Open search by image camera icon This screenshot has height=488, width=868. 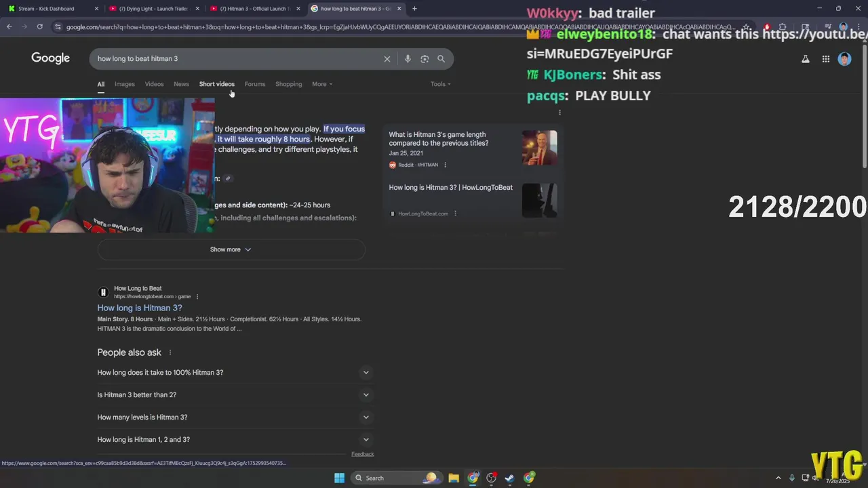click(425, 59)
